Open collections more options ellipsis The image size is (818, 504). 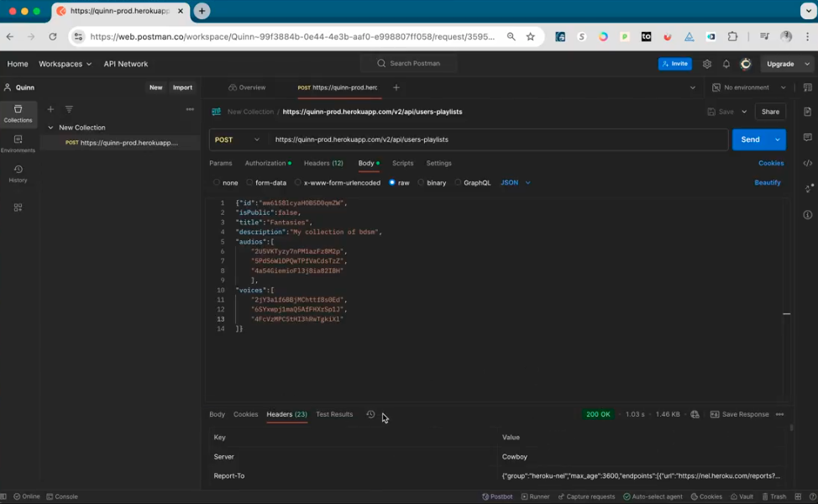pos(190,109)
